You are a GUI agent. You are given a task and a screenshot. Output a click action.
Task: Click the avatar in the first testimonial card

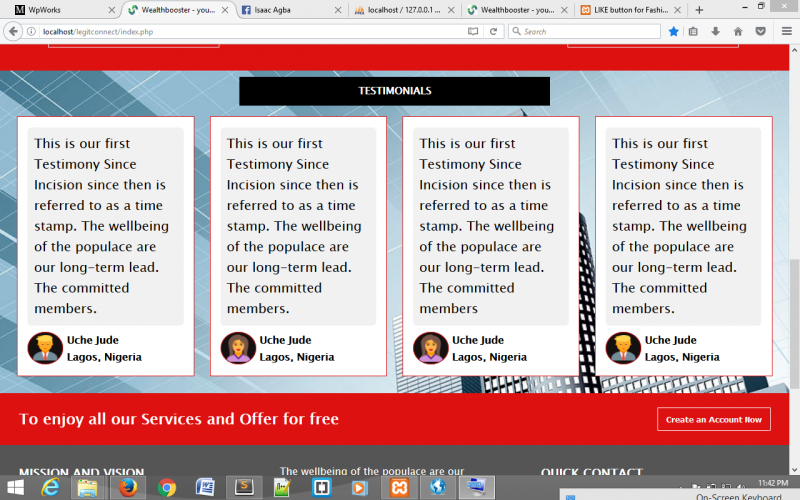pyautogui.click(x=45, y=348)
